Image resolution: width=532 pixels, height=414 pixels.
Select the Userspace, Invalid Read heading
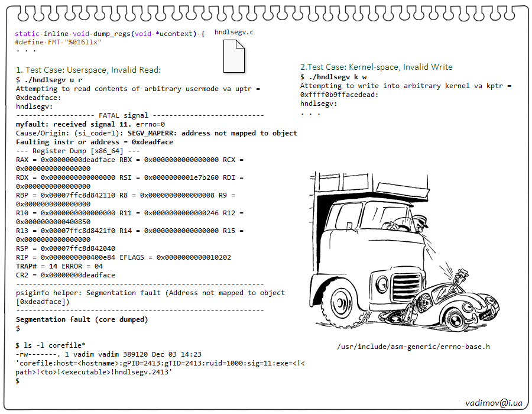88,70
